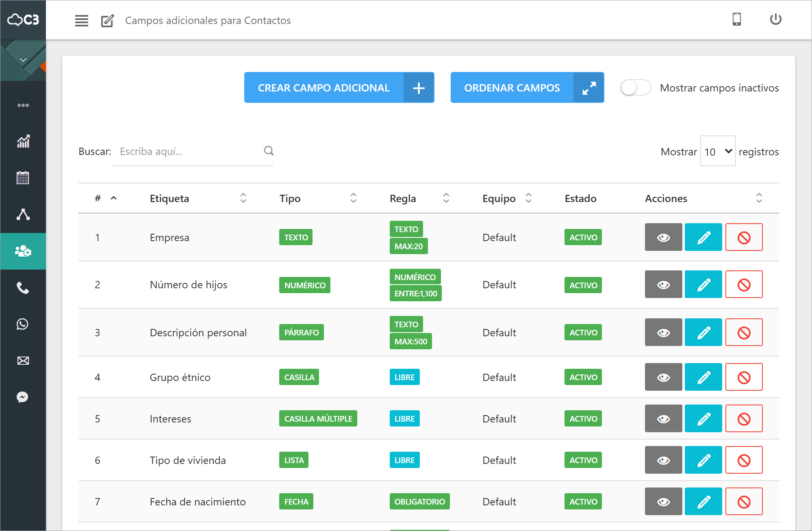Sort table by Etiqueta column
Image resolution: width=812 pixels, height=531 pixels.
243,198
